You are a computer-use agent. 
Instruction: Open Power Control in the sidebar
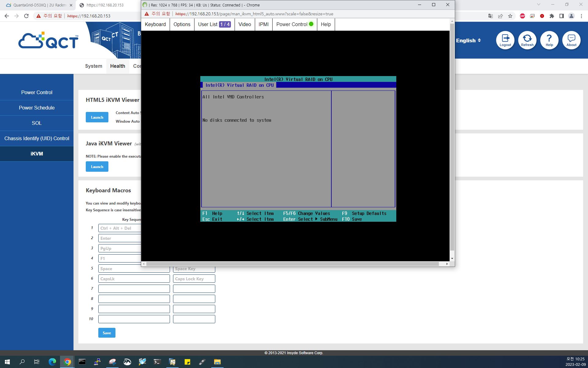37,92
